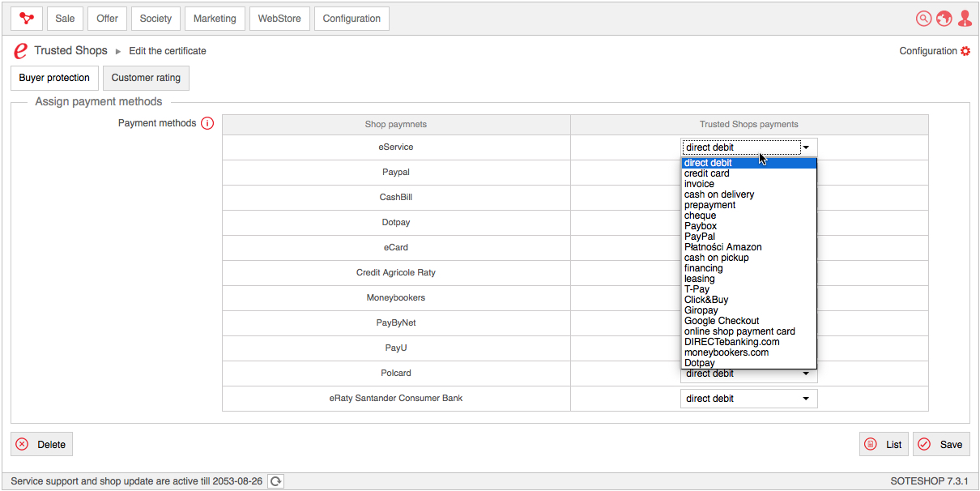Select Płatności Amazon option
Screen dimensions: 980x491
click(749, 247)
